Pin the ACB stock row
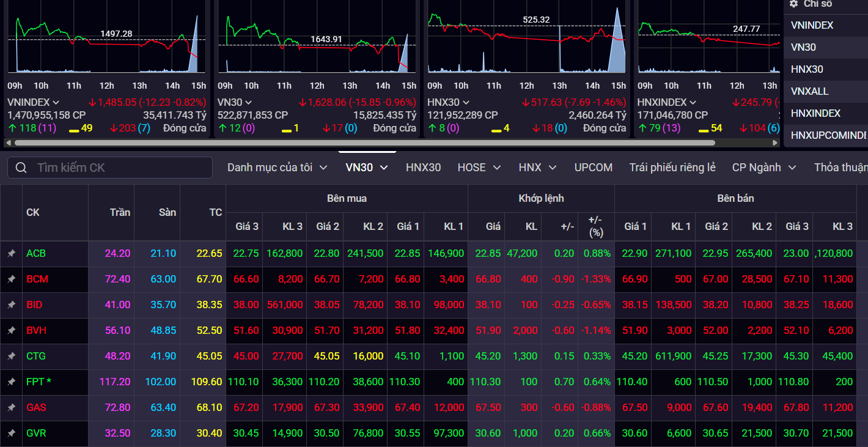868x447 pixels. pos(11,253)
